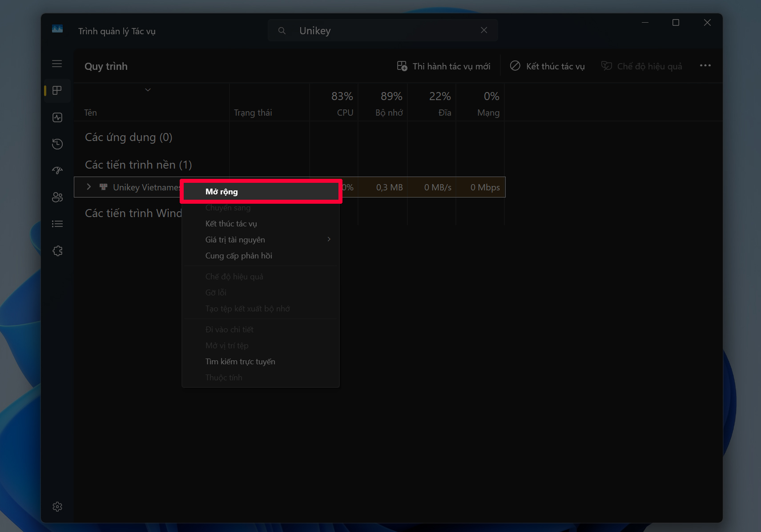Open the Users page icon

coord(57,197)
